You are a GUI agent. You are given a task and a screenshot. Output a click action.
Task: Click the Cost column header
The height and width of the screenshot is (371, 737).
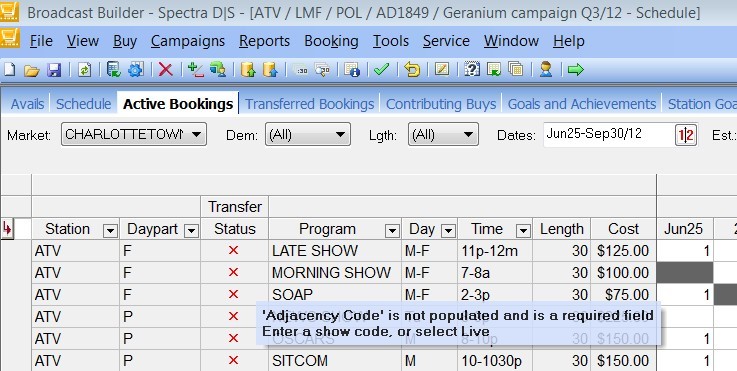tap(623, 229)
